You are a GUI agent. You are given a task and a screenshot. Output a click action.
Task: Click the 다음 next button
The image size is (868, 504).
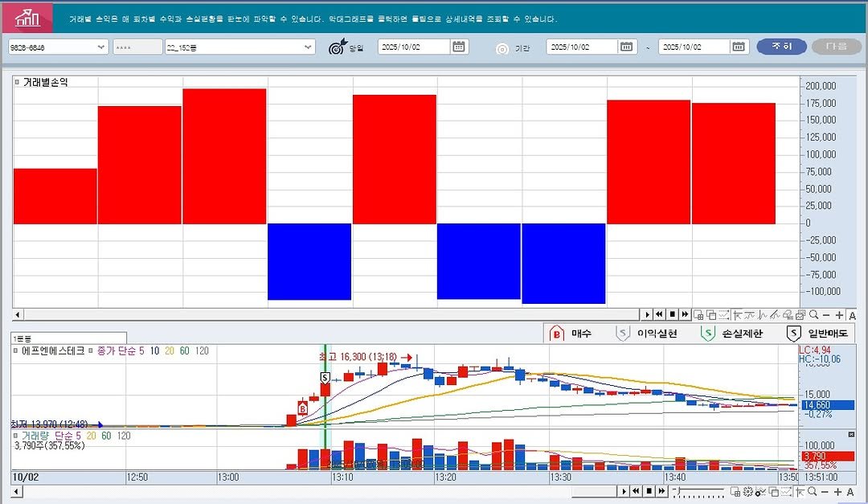836,47
